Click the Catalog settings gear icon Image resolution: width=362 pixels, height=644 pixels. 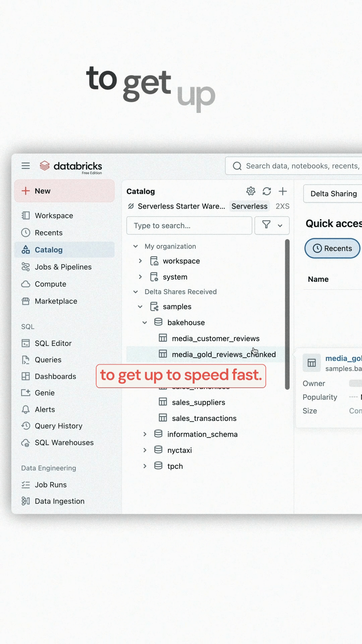[x=251, y=191]
